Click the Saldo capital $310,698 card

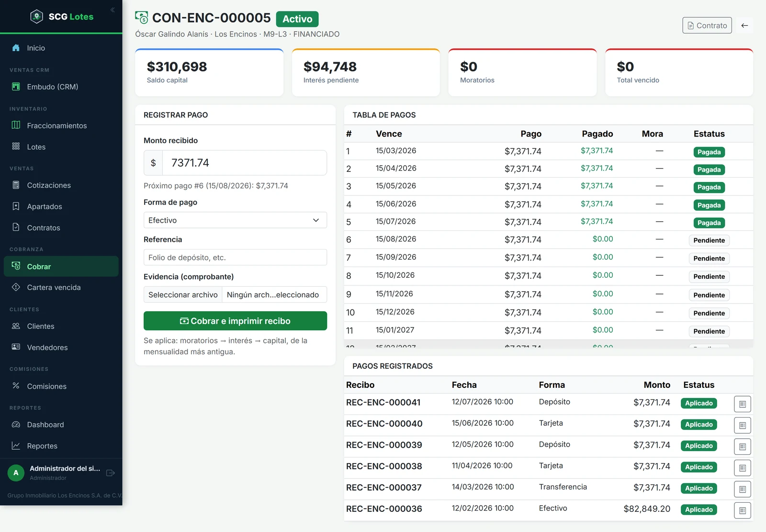tap(209, 73)
